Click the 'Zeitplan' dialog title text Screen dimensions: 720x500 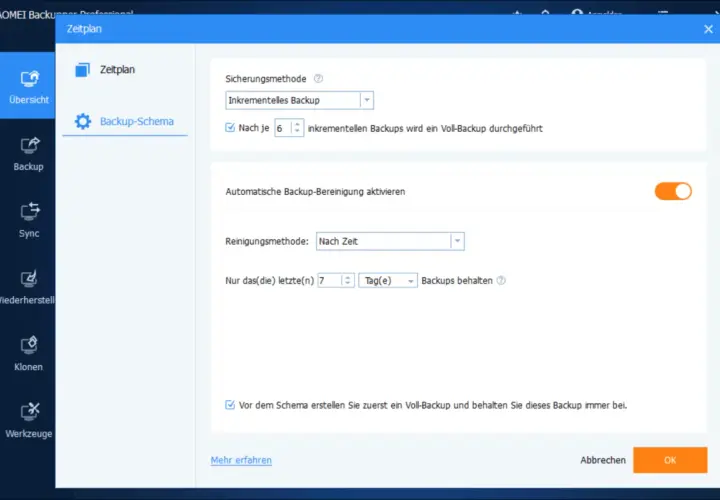[84, 29]
